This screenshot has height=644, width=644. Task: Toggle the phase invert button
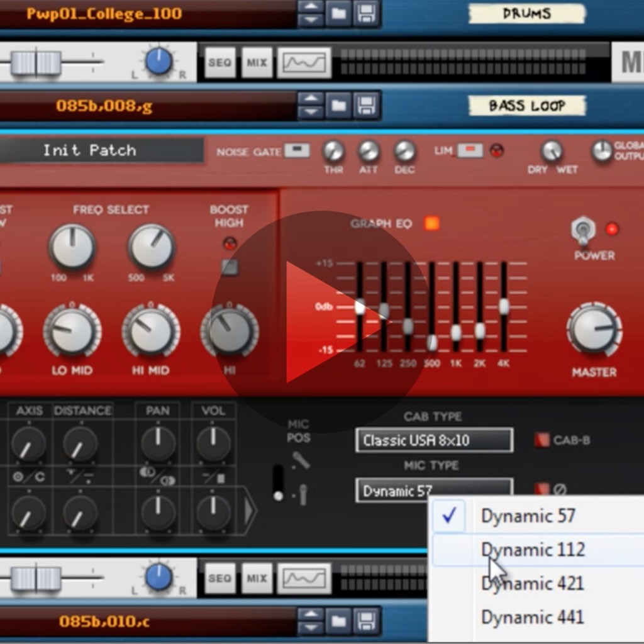[541, 489]
